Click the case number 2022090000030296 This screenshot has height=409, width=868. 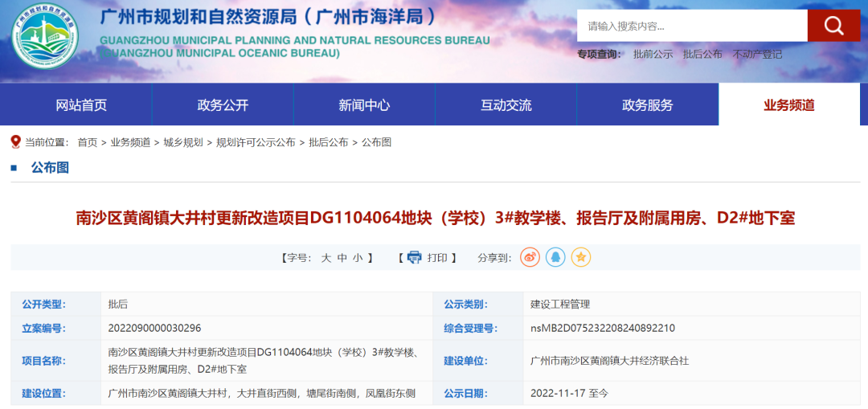(154, 328)
